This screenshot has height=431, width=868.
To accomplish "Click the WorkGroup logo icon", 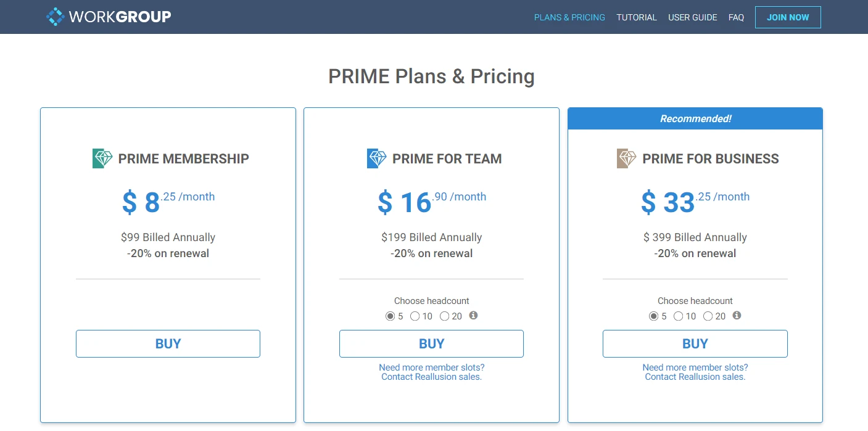I will (x=56, y=17).
